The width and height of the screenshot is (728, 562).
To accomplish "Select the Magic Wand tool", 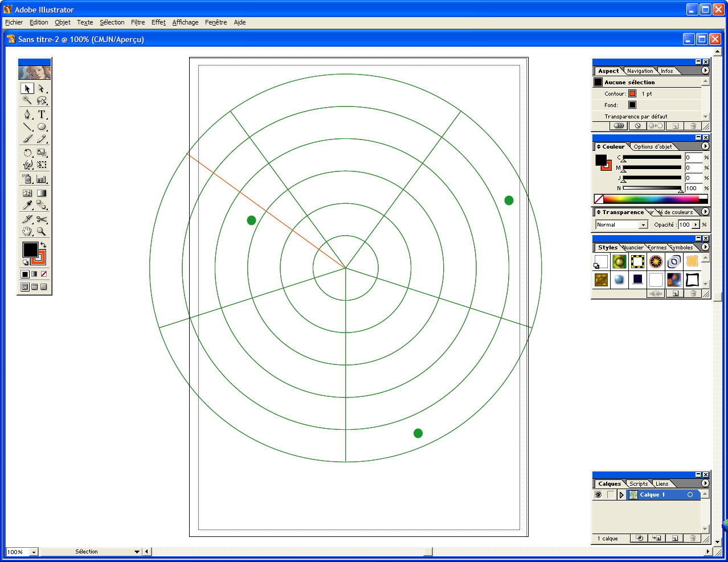I will (x=27, y=100).
